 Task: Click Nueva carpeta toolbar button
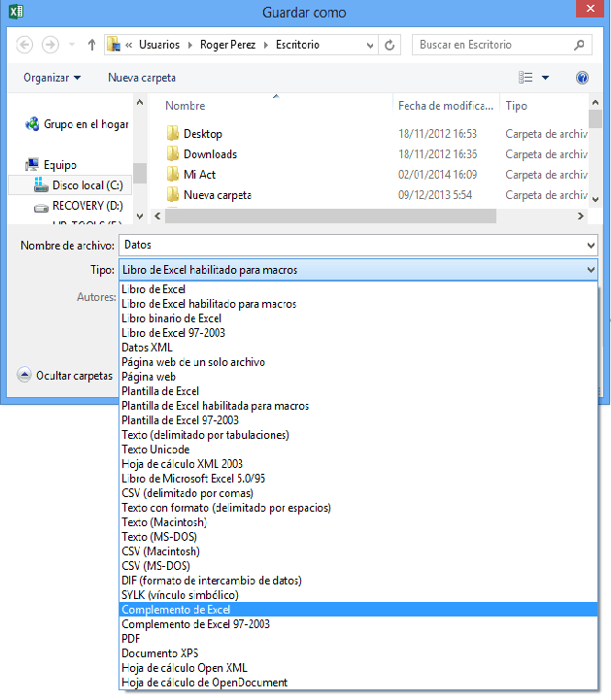click(142, 78)
